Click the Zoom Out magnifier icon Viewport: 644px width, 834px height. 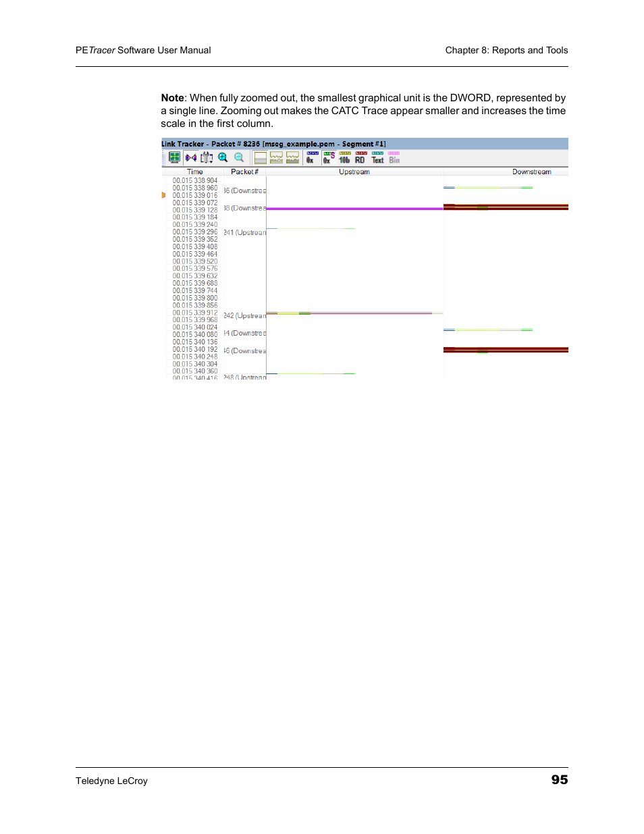pos(239,157)
